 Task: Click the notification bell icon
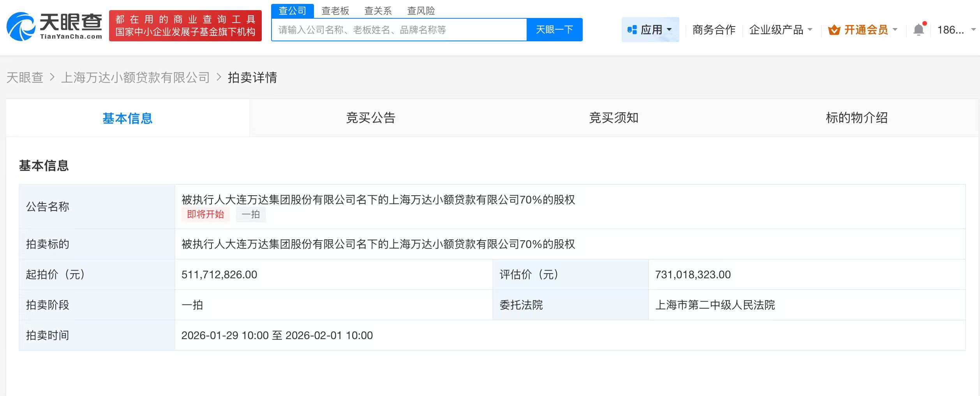(918, 29)
